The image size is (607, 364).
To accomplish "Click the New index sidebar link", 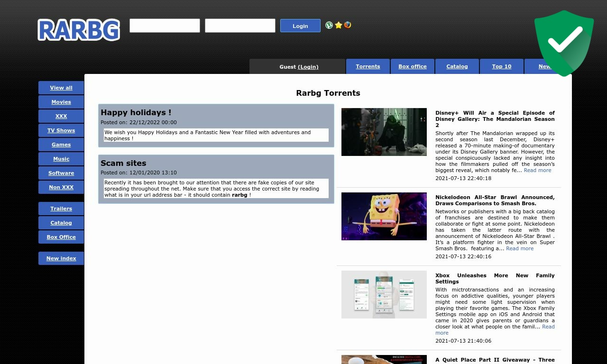I will click(x=61, y=258).
